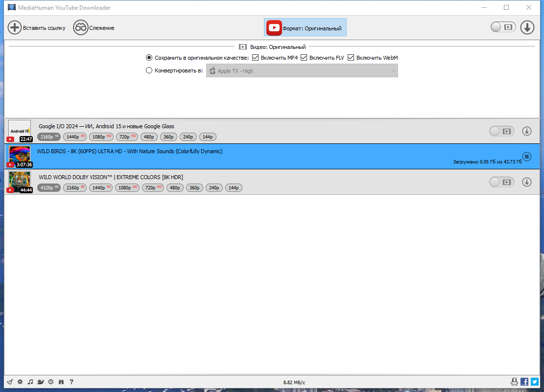Select 1080p quality for WILD WORLD video
Viewport: 544px width, 392px height.
(127, 187)
